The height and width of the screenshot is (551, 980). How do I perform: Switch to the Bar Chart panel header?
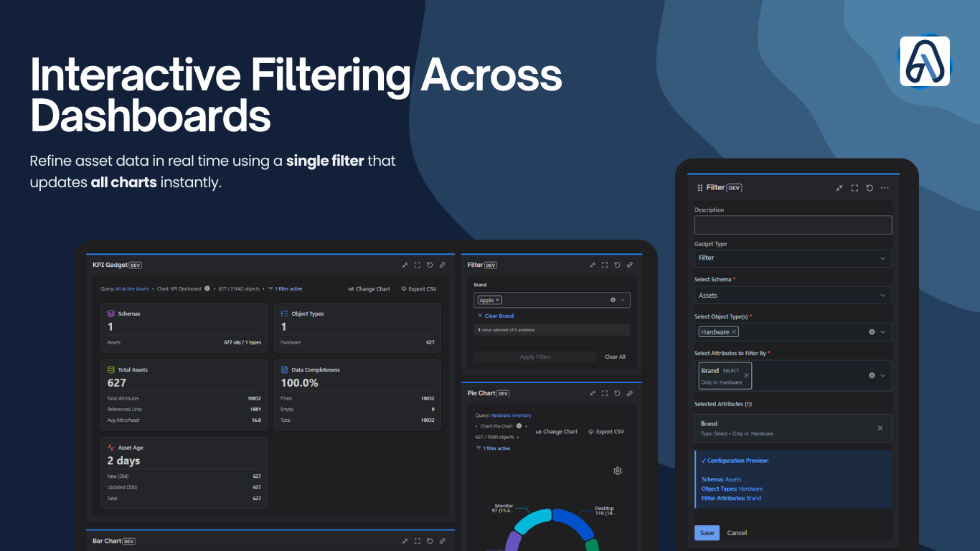coord(114,541)
